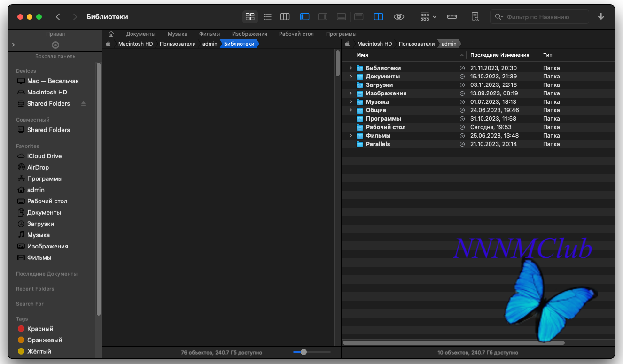623x364 pixels.
Task: Eject the Shared Folders device
Action: tap(84, 103)
